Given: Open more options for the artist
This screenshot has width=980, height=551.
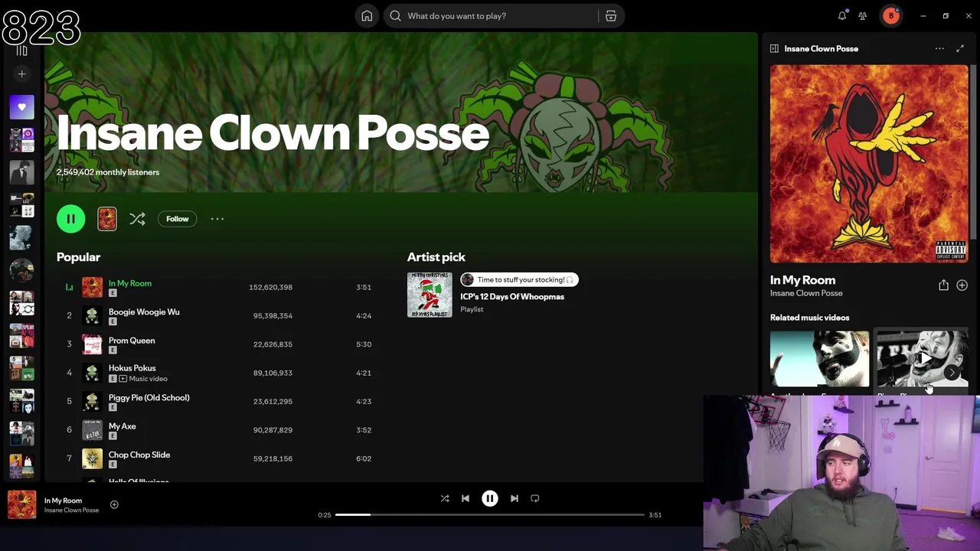Looking at the screenshot, I should click(217, 219).
